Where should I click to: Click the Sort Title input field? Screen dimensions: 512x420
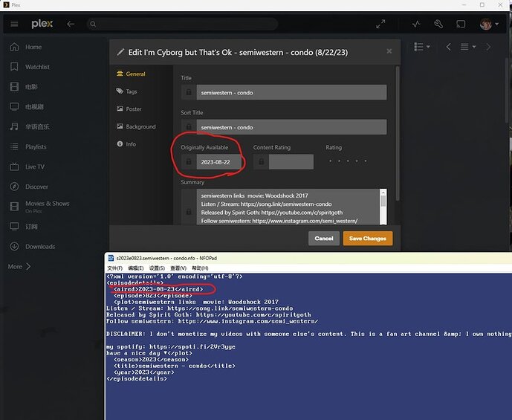(291, 127)
